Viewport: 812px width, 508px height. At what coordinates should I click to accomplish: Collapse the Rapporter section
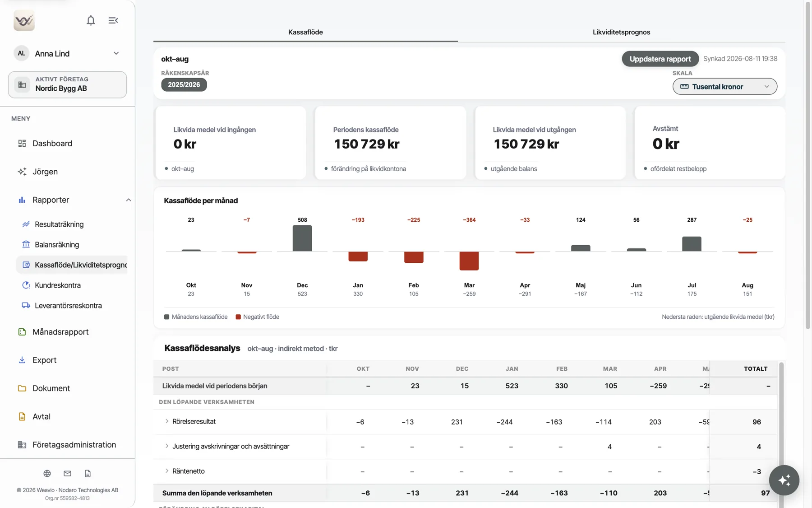coord(128,200)
